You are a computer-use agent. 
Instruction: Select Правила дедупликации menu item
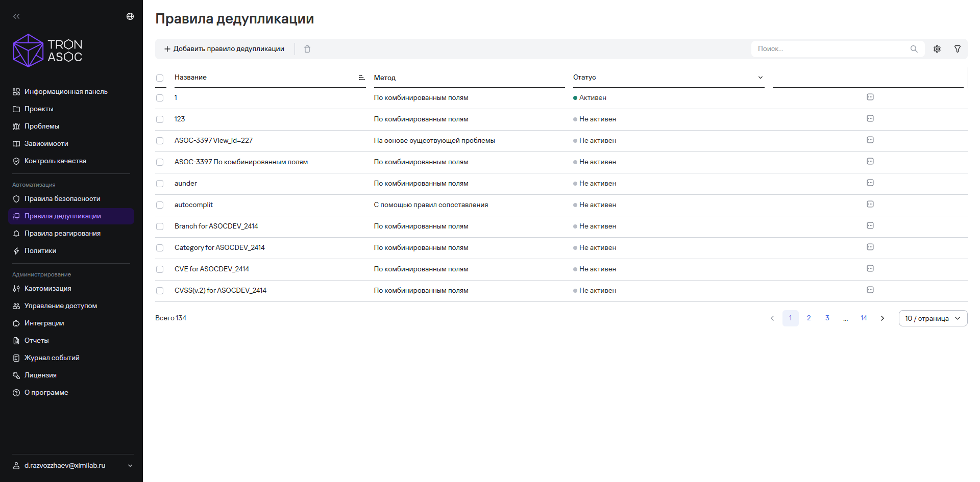(x=71, y=216)
